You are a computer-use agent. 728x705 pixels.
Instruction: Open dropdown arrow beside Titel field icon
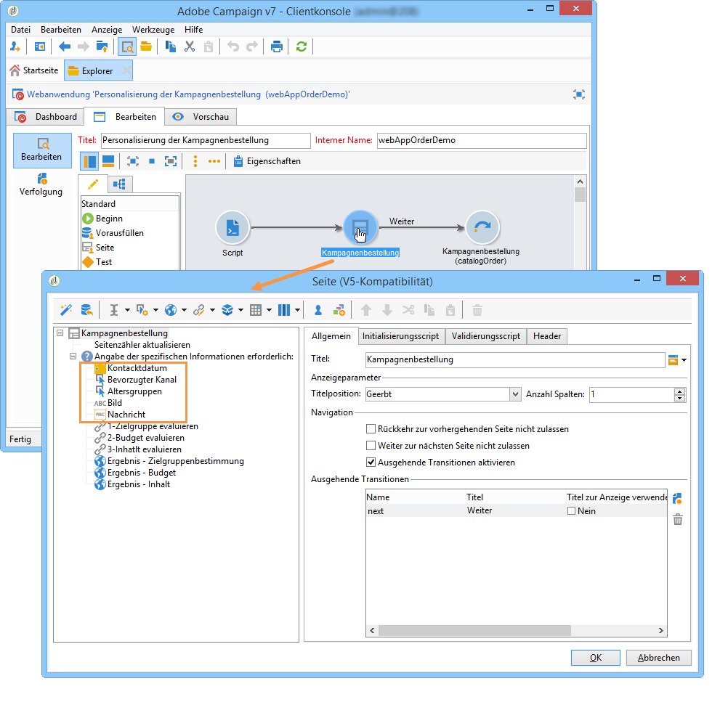tap(684, 360)
